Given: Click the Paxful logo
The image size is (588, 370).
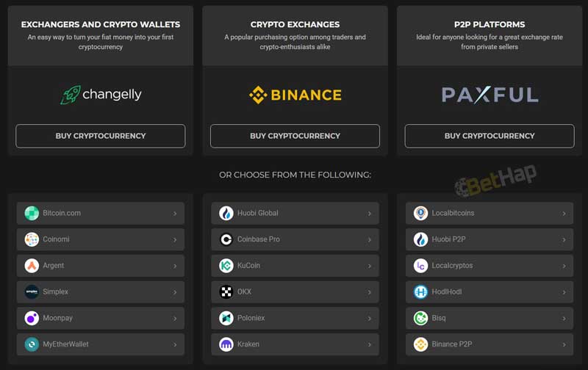Looking at the screenshot, I should coord(490,95).
